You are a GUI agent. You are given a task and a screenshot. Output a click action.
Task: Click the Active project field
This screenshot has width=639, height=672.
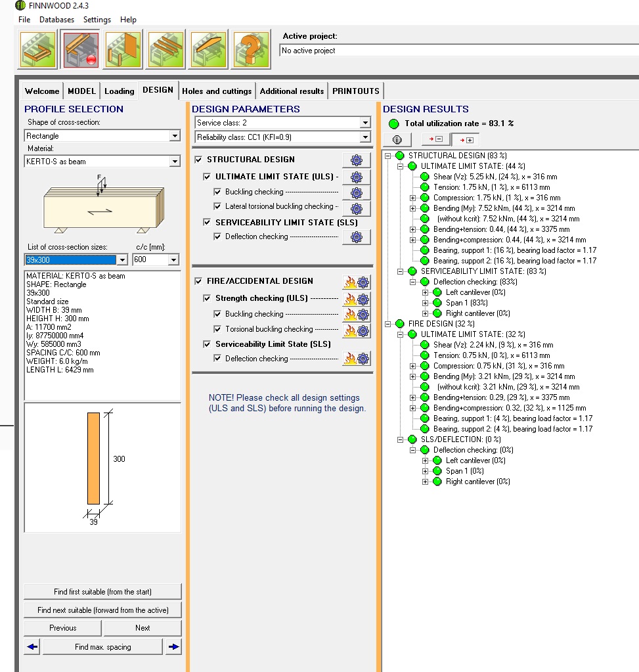point(459,51)
